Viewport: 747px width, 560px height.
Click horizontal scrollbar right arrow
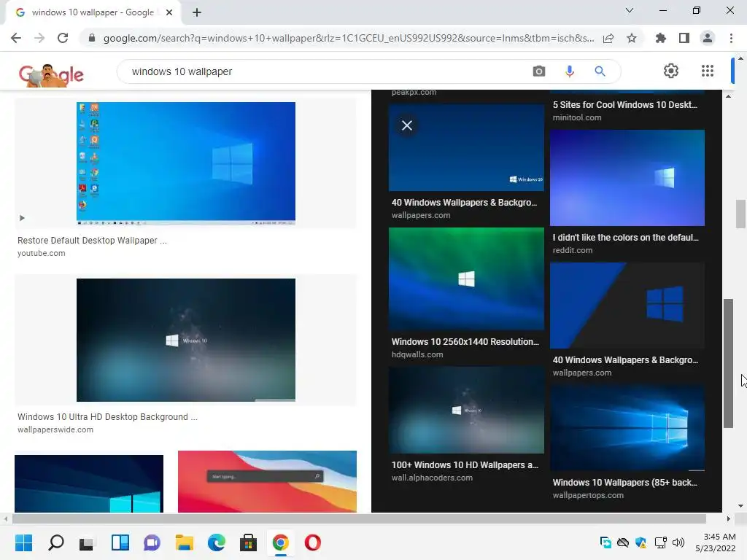(729, 518)
